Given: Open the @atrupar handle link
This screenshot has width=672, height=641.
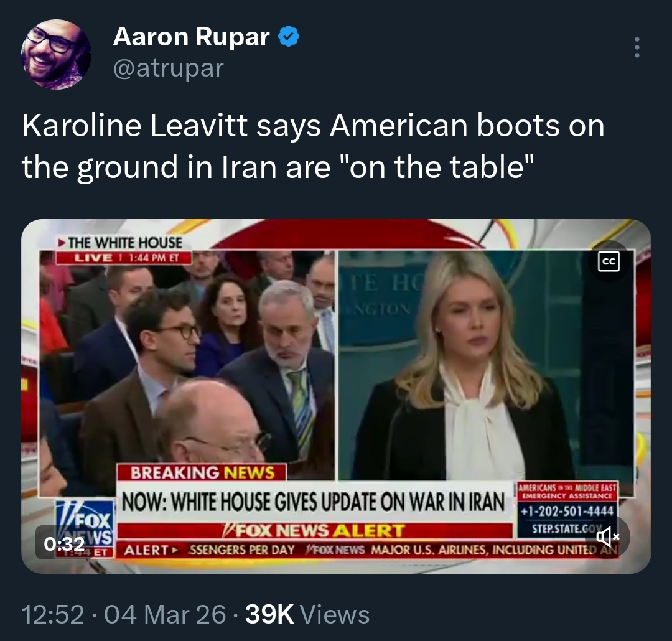Looking at the screenshot, I should [168, 68].
